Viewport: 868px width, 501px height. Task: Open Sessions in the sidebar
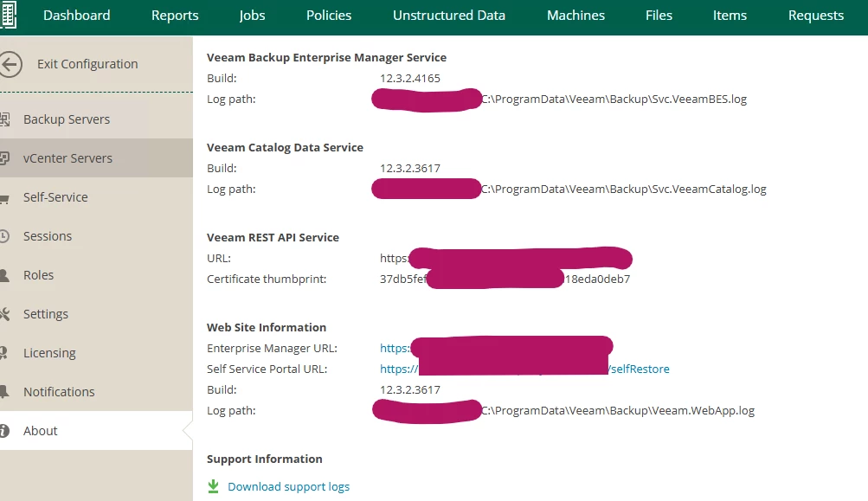96,236
